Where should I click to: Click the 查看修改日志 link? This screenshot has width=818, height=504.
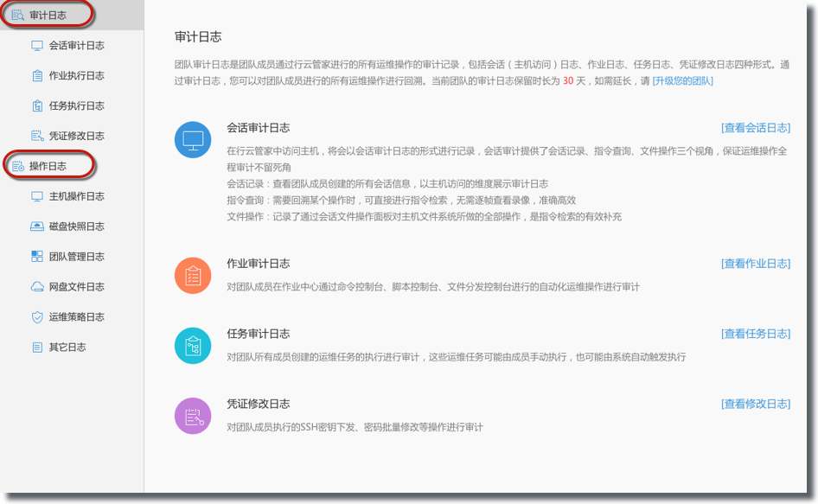tap(755, 404)
